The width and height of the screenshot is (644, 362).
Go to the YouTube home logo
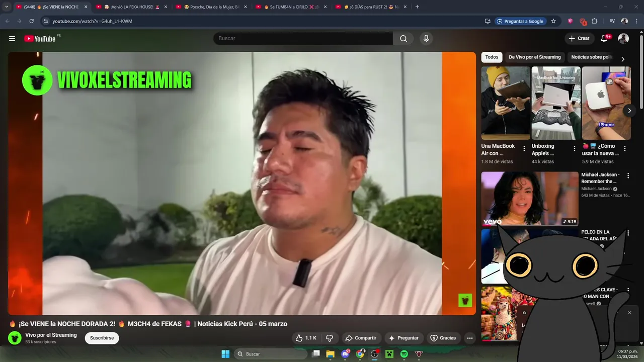pyautogui.click(x=40, y=39)
